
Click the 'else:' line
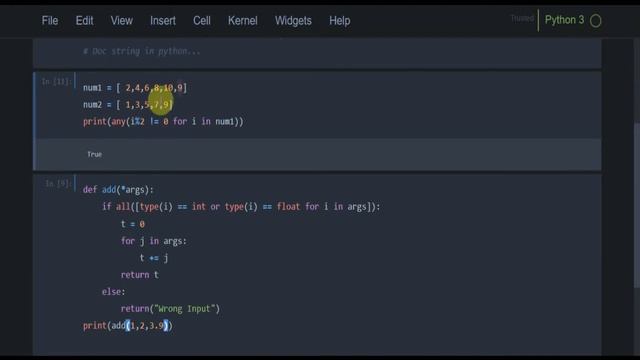pyautogui.click(x=113, y=292)
